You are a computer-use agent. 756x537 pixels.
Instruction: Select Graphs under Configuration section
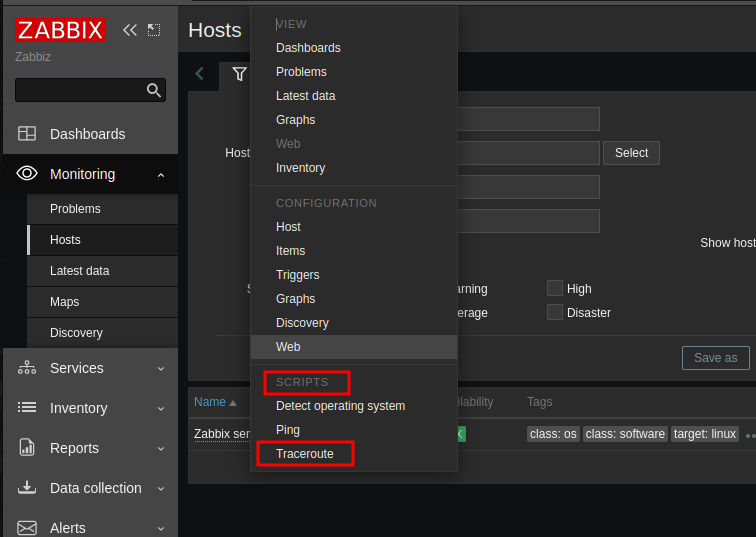(x=354, y=299)
